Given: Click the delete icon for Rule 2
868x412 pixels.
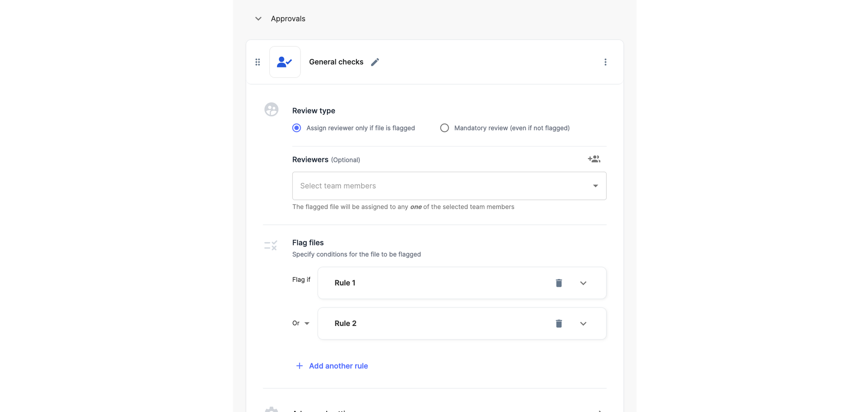Looking at the screenshot, I should click(558, 323).
